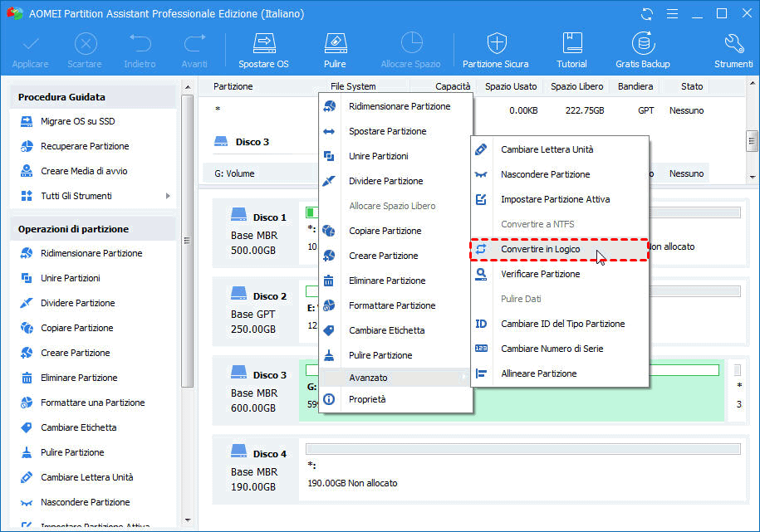Select Convertire in Logico

[x=560, y=249]
